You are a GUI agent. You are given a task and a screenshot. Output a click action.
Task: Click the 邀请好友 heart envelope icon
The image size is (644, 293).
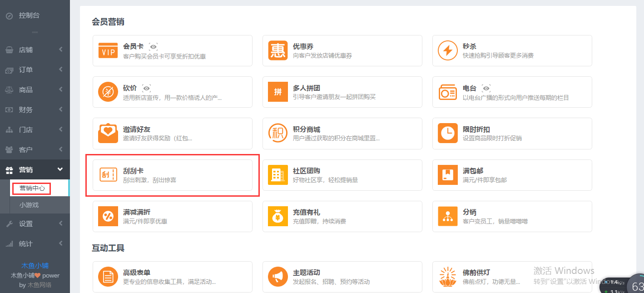coord(108,133)
